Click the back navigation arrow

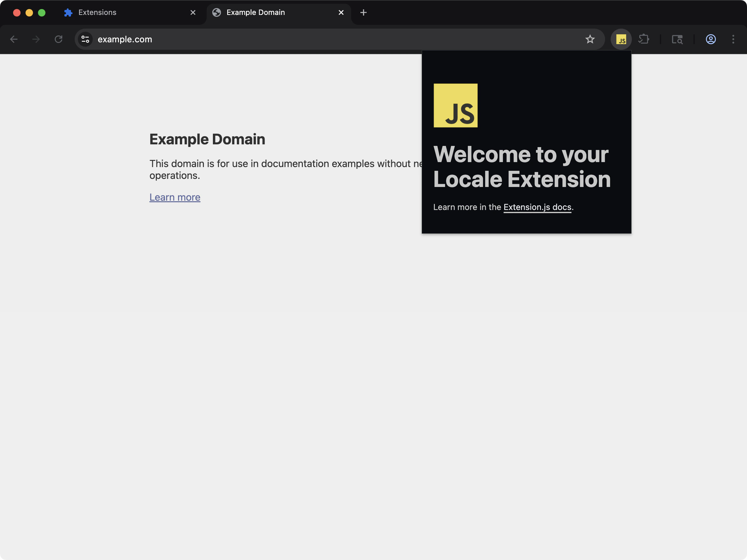14,39
